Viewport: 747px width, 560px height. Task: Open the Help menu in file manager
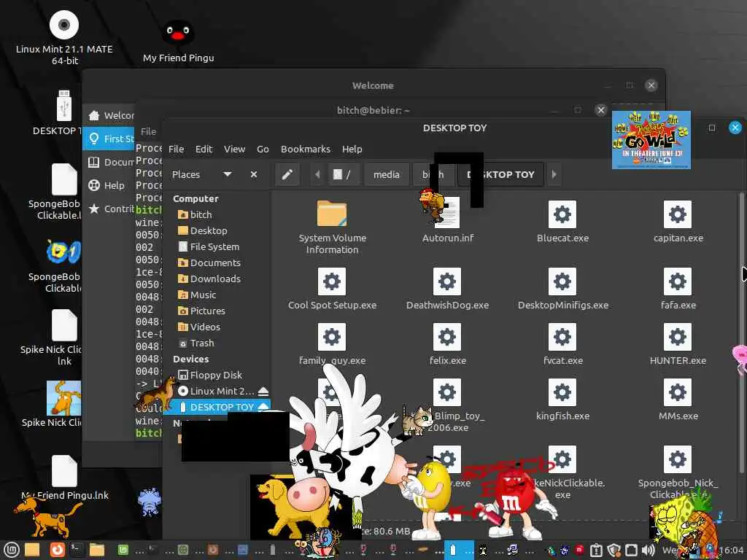click(x=352, y=149)
